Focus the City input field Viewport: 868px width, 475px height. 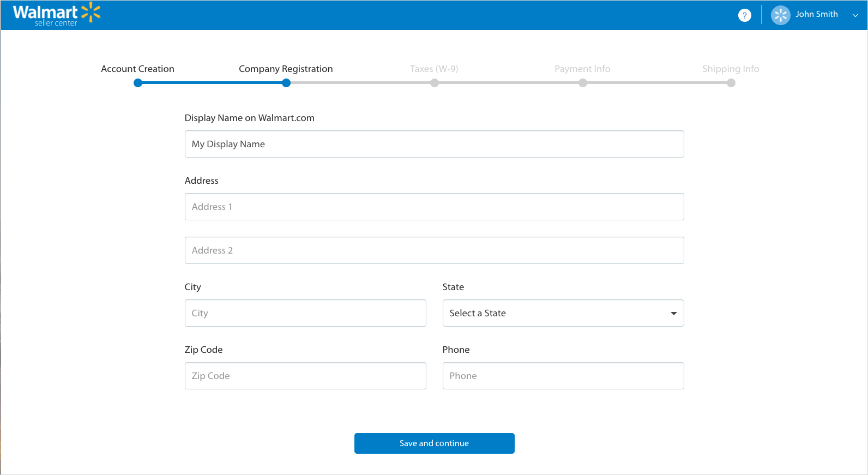[x=305, y=313]
